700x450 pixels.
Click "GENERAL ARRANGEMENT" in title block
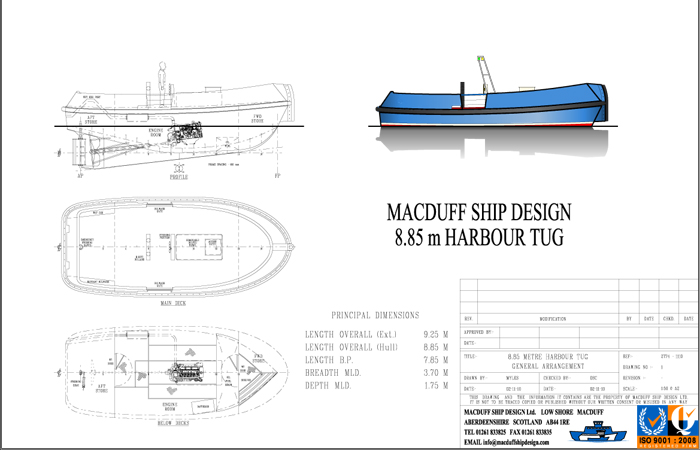pyautogui.click(x=548, y=366)
